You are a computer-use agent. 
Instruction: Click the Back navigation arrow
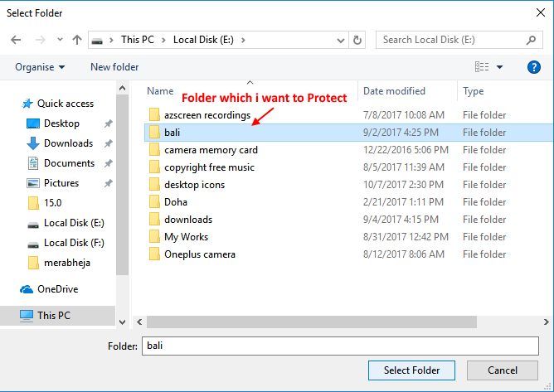point(17,40)
